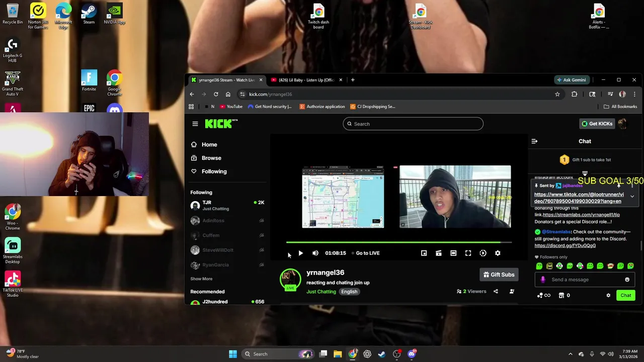The width and height of the screenshot is (644, 362).
Task: Open profile avatar menu on Kick
Action: click(623, 124)
